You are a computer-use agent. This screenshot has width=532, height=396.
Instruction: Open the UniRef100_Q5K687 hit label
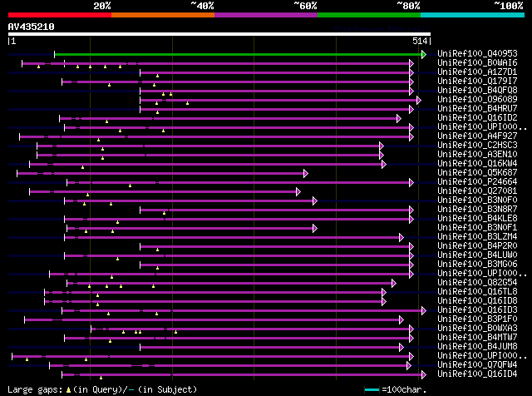pos(477,172)
